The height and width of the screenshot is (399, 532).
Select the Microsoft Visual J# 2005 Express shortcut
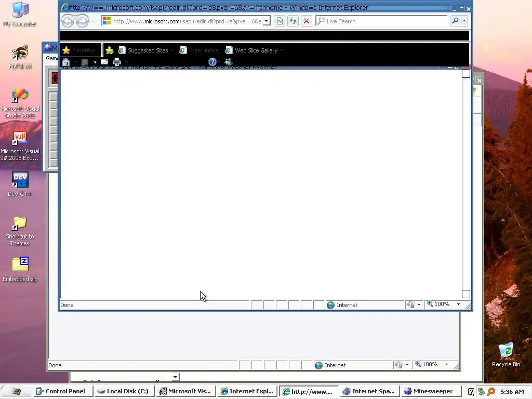pyautogui.click(x=20, y=146)
